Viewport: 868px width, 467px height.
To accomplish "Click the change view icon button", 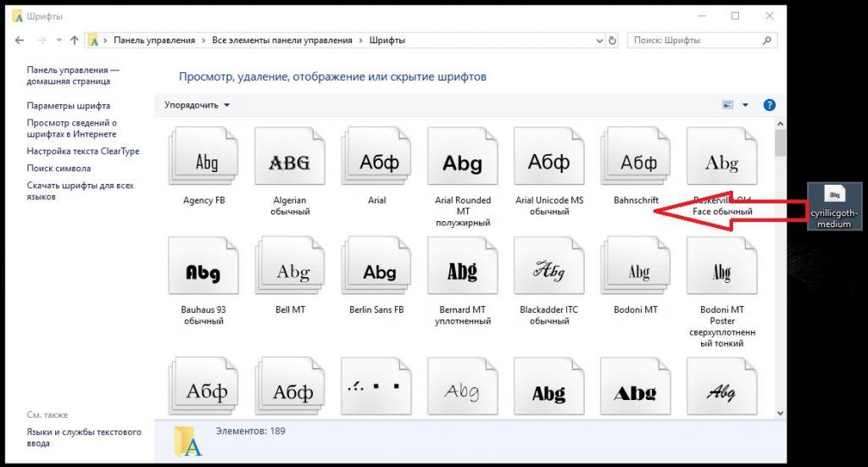I will coord(728,105).
